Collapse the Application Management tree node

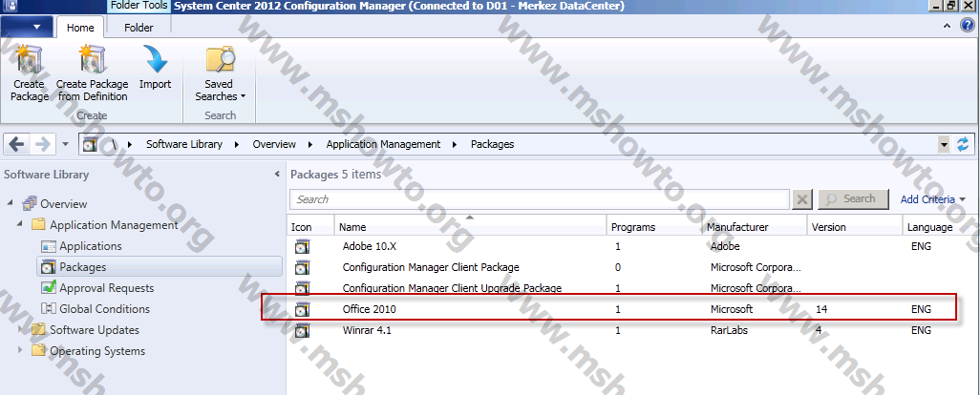click(x=19, y=224)
